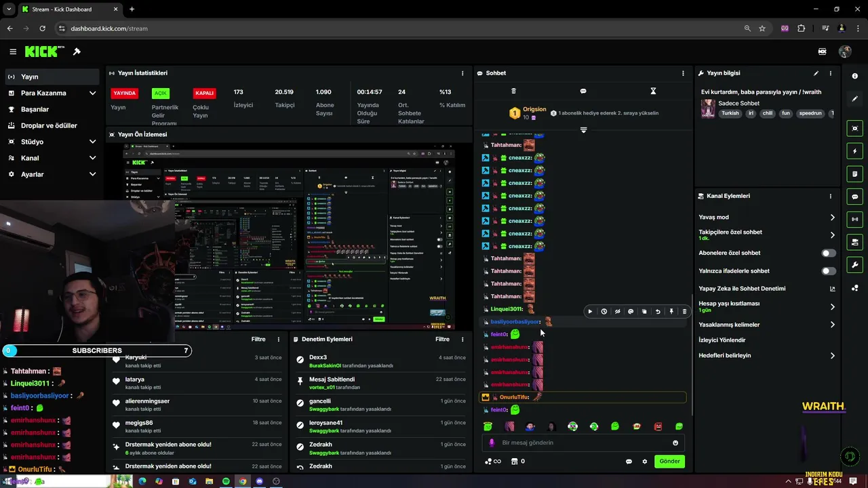Image resolution: width=868 pixels, height=488 pixels.
Task: Open Denetim Eylemleri Filtre
Action: (442, 340)
